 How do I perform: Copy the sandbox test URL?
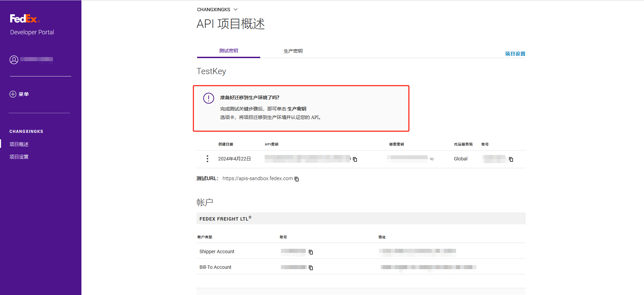click(297, 179)
